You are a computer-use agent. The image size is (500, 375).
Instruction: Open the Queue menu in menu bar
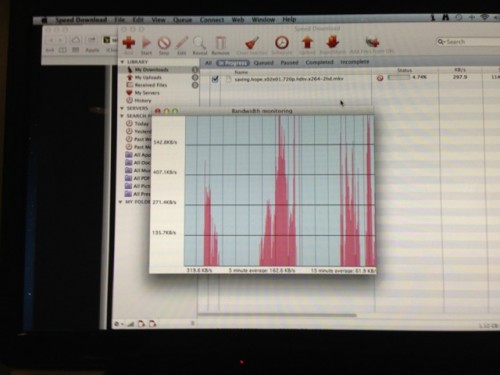point(182,20)
